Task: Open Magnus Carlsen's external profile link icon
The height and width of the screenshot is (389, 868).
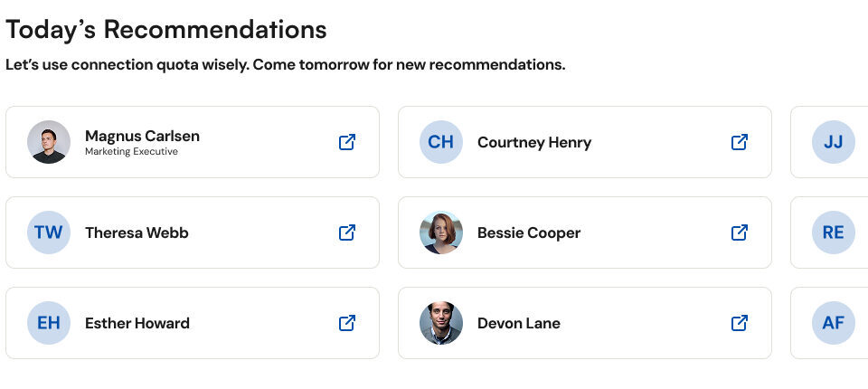Action: click(347, 142)
